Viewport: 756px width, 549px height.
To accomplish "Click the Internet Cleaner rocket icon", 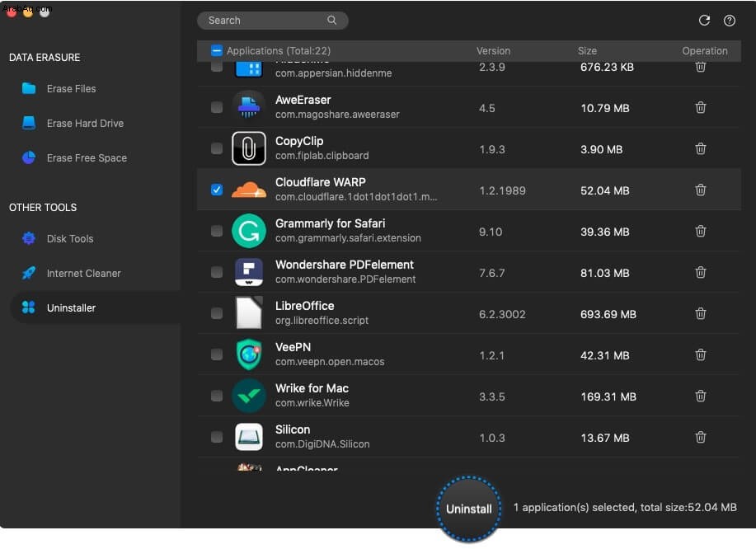I will click(x=29, y=273).
